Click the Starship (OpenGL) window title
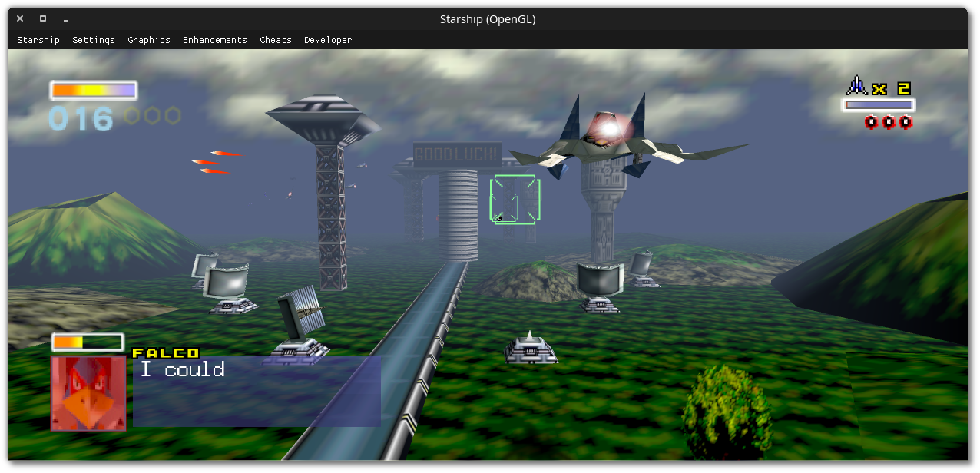This screenshot has height=473, width=980. pos(488,19)
